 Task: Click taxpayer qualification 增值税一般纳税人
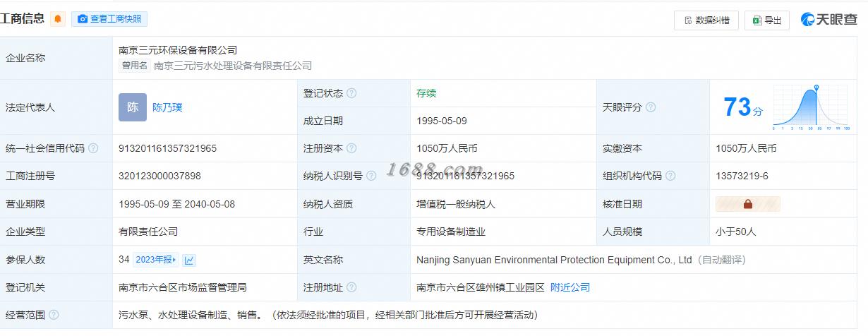(x=456, y=204)
